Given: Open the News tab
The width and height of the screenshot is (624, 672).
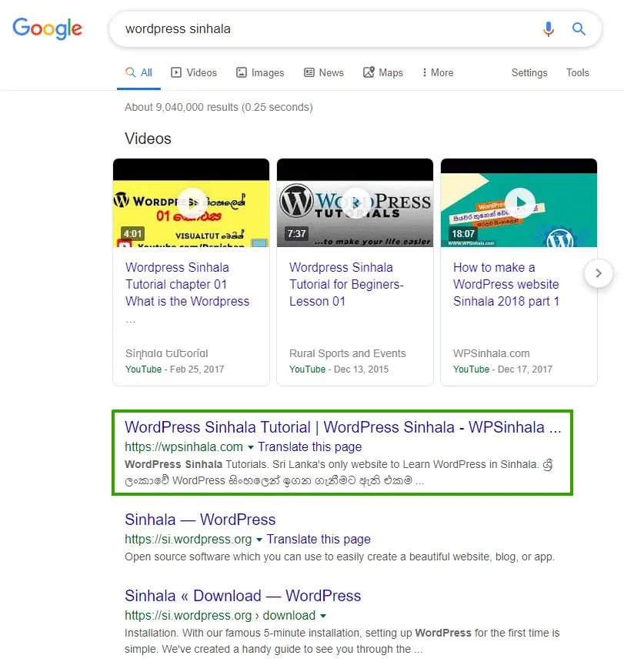Looking at the screenshot, I should 324,72.
